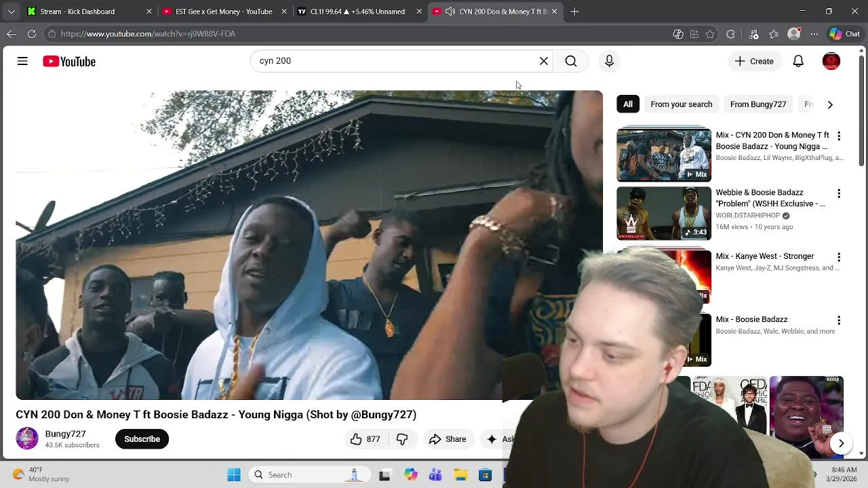Click the browser address bar URL
868x488 pixels.
point(148,34)
